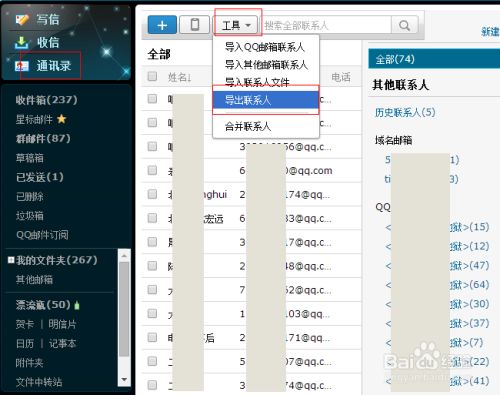Add a new contact with plus button
The image size is (500, 395).
(x=162, y=25)
